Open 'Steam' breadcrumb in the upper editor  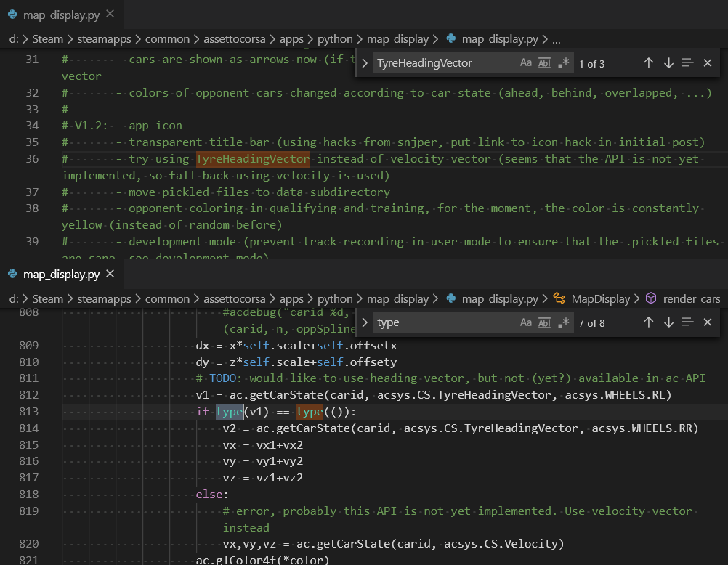[x=47, y=39]
